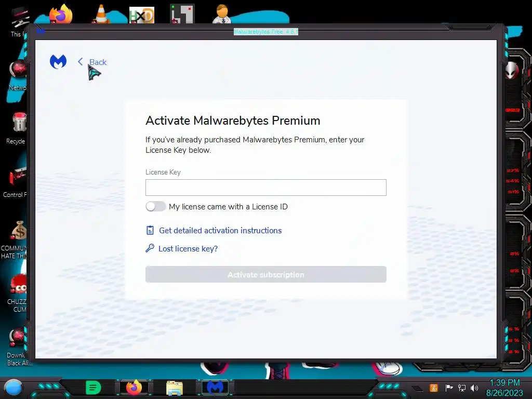Click the Start orb on the taskbar

(13, 388)
